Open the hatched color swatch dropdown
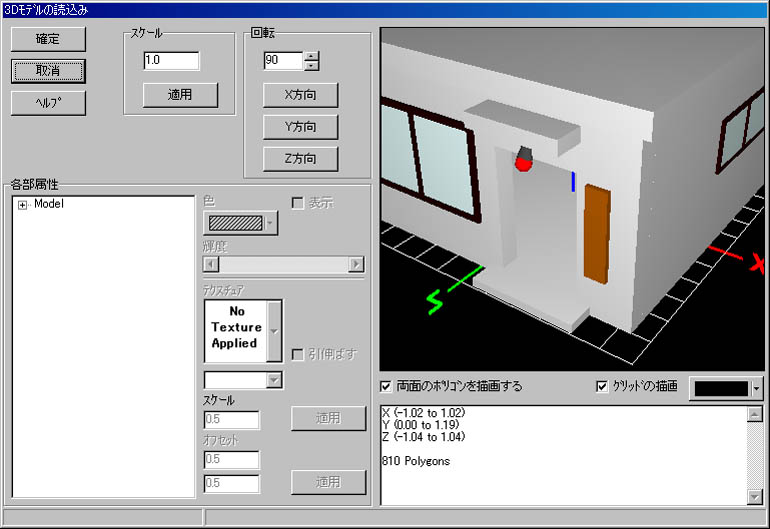Screen dimensions: 770x529 270,223
